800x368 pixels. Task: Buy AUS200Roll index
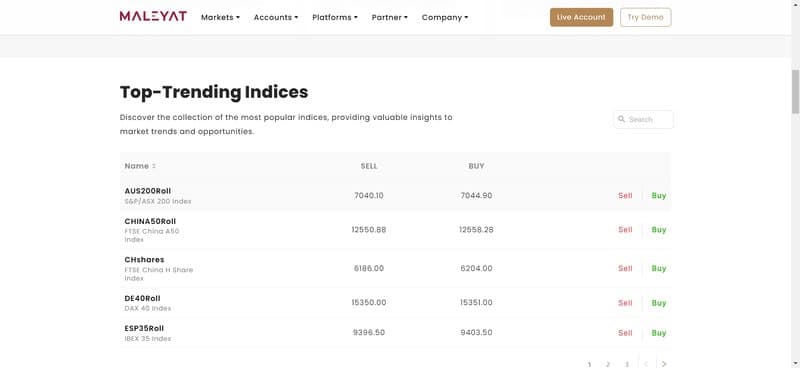pyautogui.click(x=659, y=195)
